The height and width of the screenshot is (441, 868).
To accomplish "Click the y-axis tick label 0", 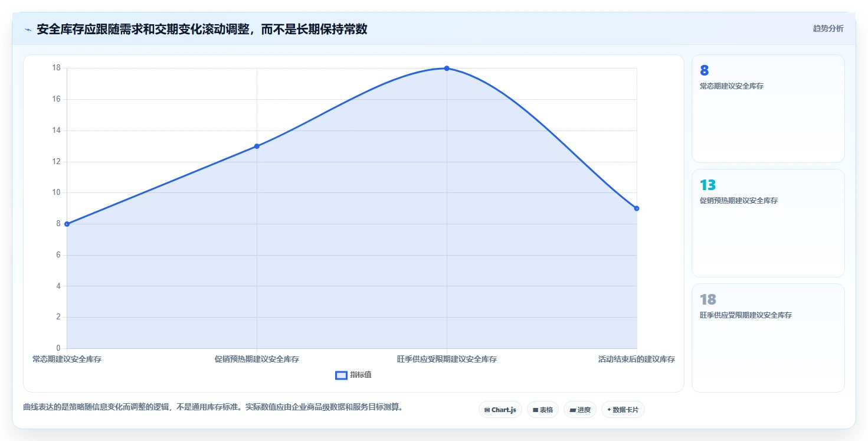I will click(58, 348).
